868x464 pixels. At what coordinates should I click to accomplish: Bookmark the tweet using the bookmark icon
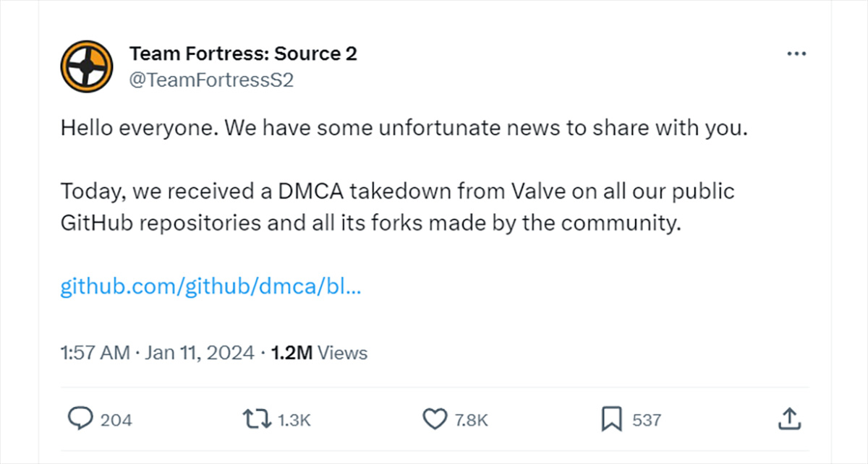[x=611, y=418]
